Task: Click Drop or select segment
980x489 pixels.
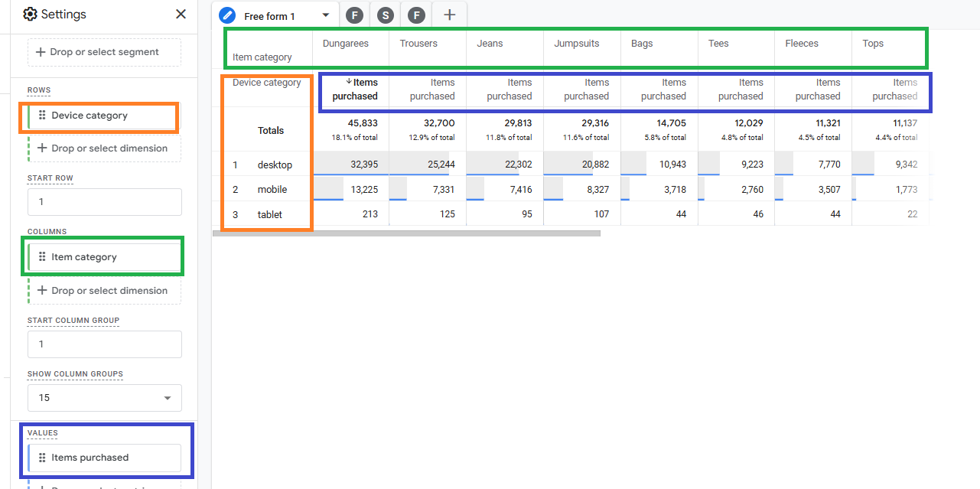Action: [x=105, y=52]
